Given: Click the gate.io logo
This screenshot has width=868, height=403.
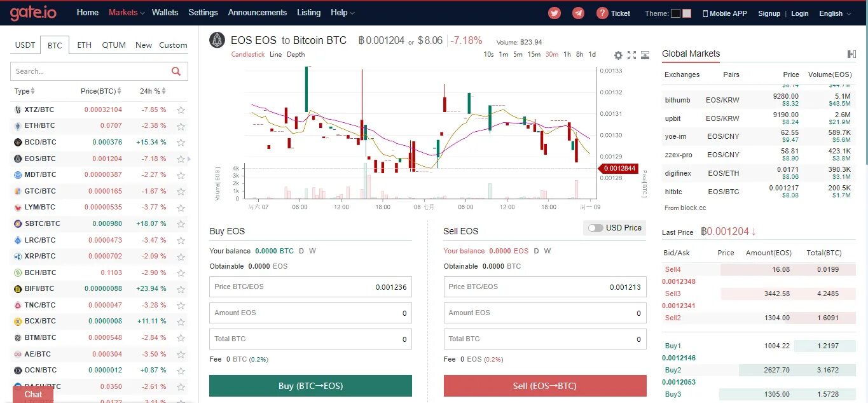Looking at the screenshot, I should click(x=34, y=13).
